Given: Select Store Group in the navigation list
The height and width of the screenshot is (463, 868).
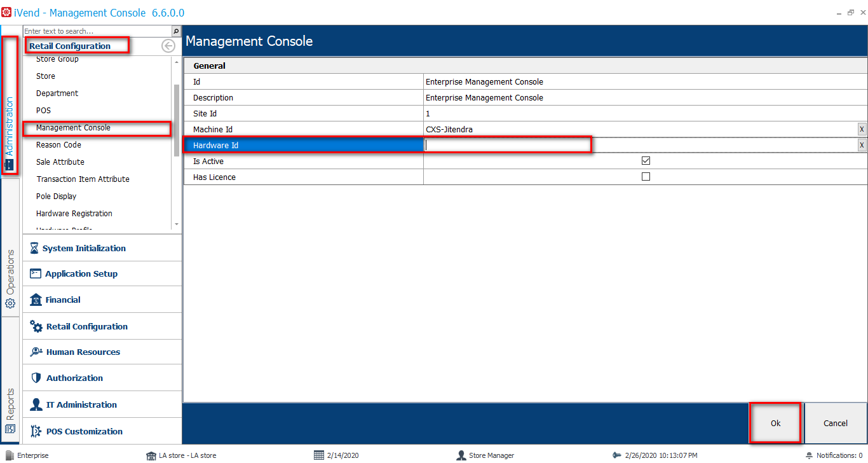Looking at the screenshot, I should (57, 59).
